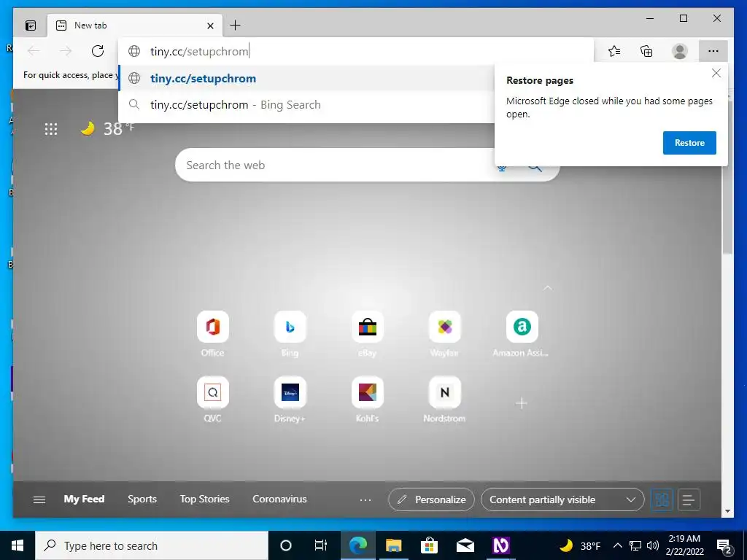Open the Collections icon
Image resolution: width=747 pixels, height=560 pixels.
(x=646, y=51)
